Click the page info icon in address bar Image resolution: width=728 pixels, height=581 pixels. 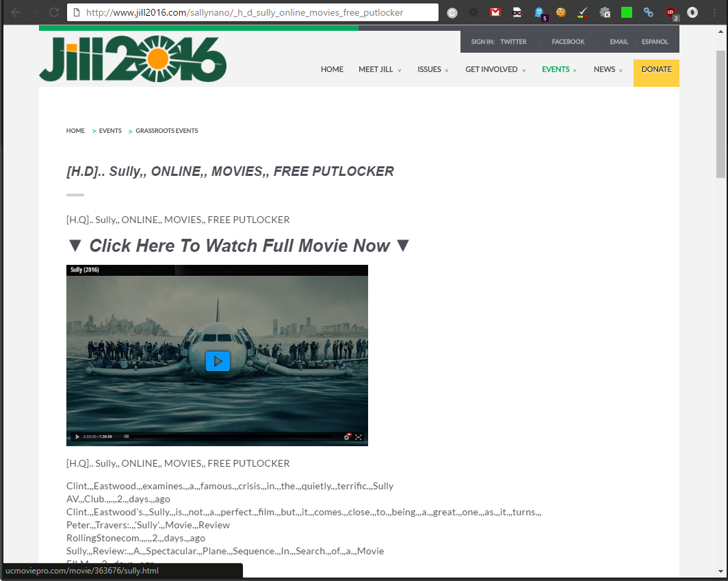pyautogui.click(x=77, y=12)
